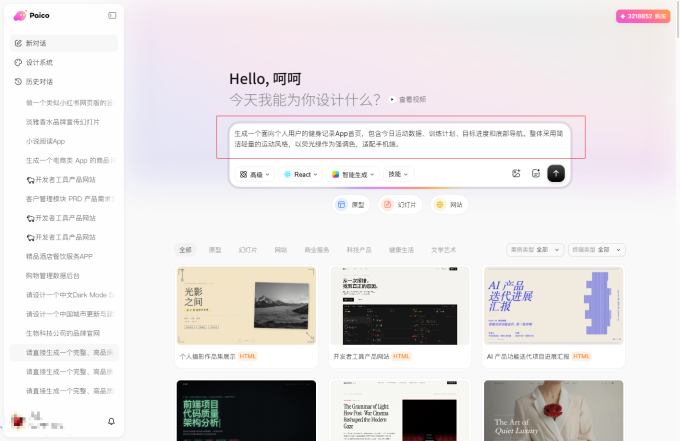Open the AI 产品迭代进展汇报 thumbnail
Image resolution: width=680 pixels, height=441 pixels.
(553, 306)
